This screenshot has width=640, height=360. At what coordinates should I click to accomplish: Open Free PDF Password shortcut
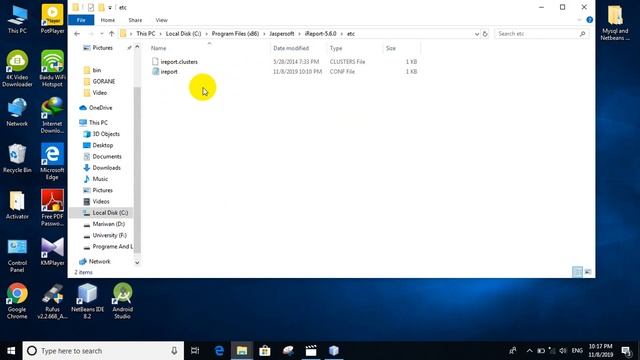pyautogui.click(x=52, y=208)
